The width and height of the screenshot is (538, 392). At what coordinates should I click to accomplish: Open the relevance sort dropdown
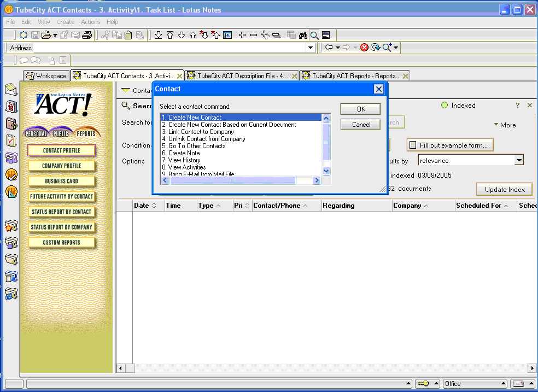(x=519, y=160)
